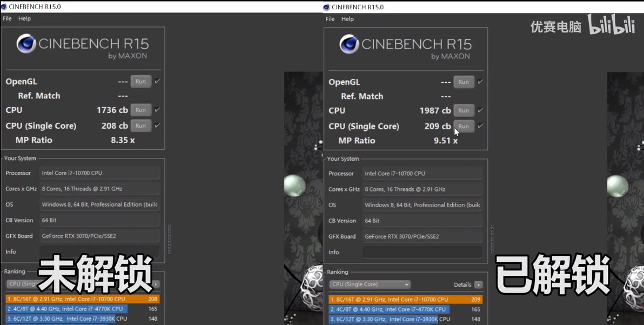The image size is (644, 325).
Task: Click the Cinebench R15 logo in right window
Action: click(405, 47)
